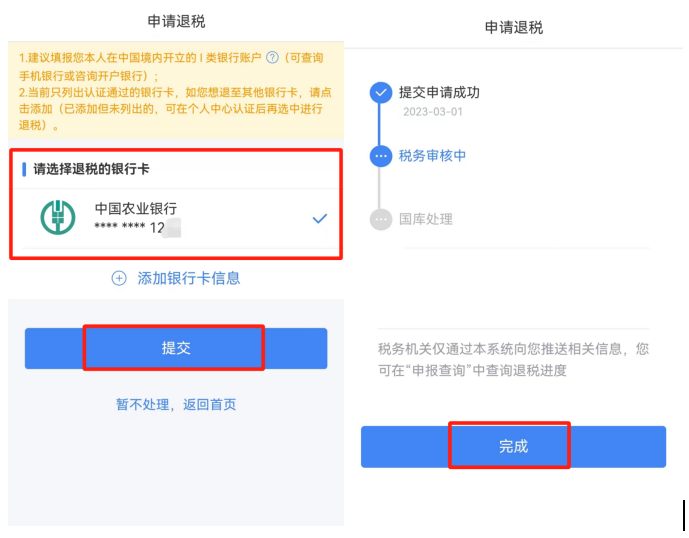Open 添加银行卡信息 link
Image resolution: width=689 pixels, height=538 pixels.
click(189, 278)
